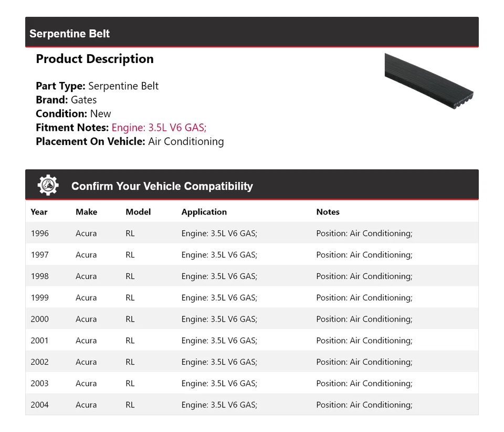Select the Make column header
Screen dimensions: 504x432
[x=86, y=212]
